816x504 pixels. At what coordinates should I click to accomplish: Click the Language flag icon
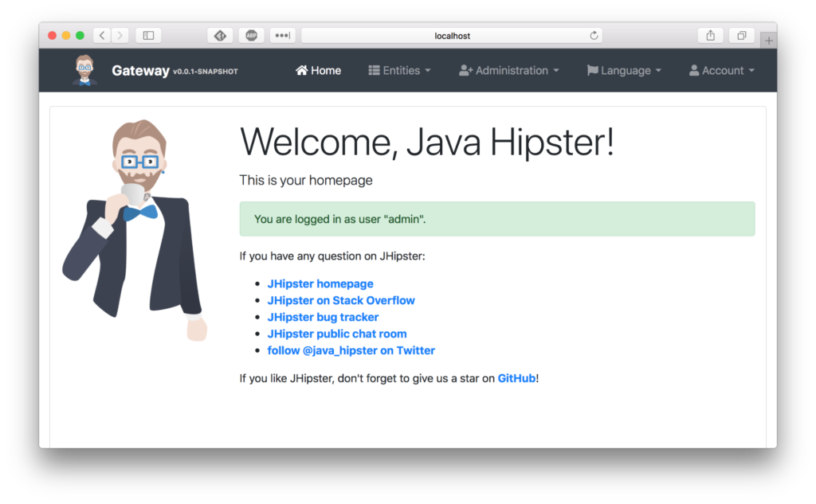coord(593,70)
